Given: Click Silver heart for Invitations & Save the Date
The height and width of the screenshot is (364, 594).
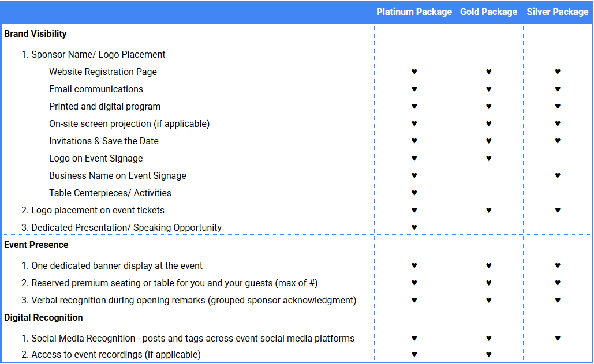Looking at the screenshot, I should click(x=558, y=141).
